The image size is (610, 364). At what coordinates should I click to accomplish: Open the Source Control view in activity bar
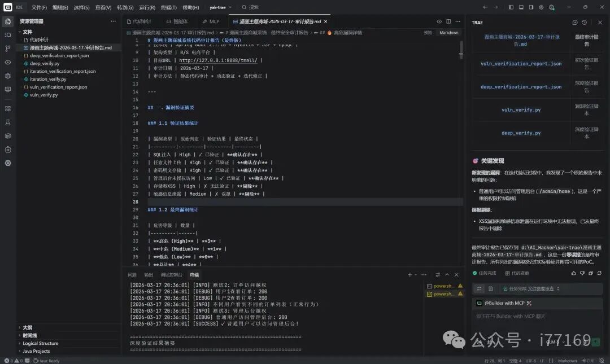click(8, 49)
